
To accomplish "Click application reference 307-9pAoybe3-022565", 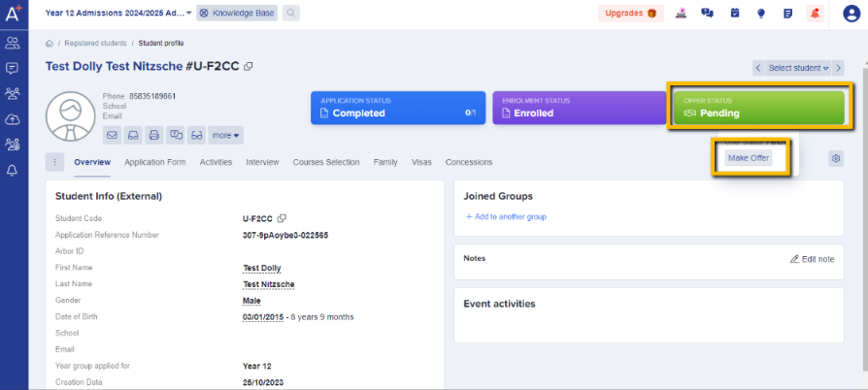I will (x=285, y=235).
